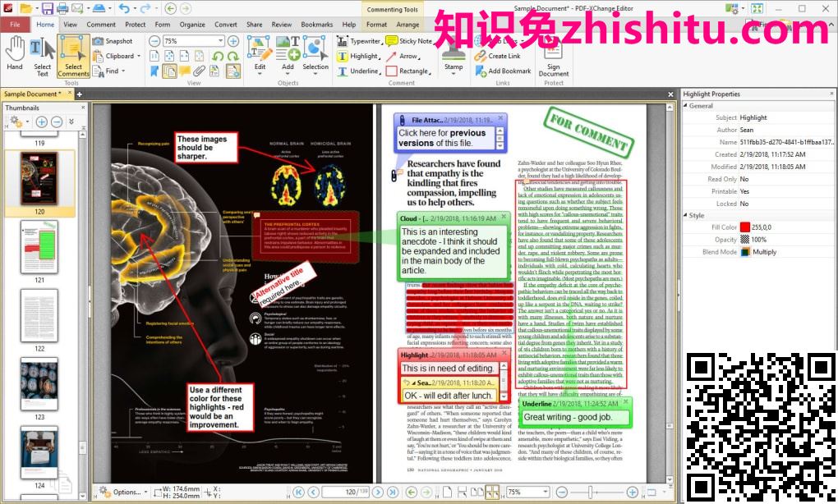Toggle the Thumbnails pane icon in View group

click(x=169, y=71)
